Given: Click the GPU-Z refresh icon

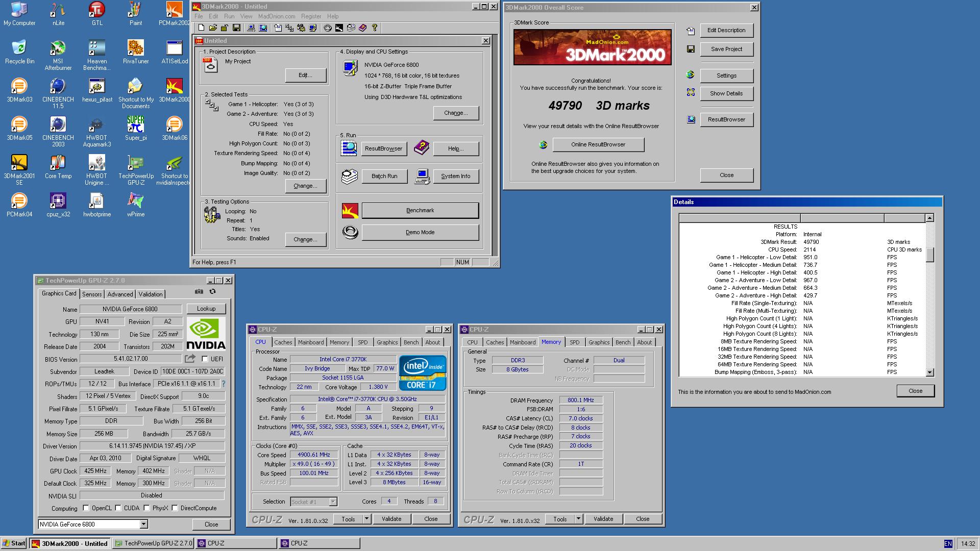Looking at the screenshot, I should [213, 292].
